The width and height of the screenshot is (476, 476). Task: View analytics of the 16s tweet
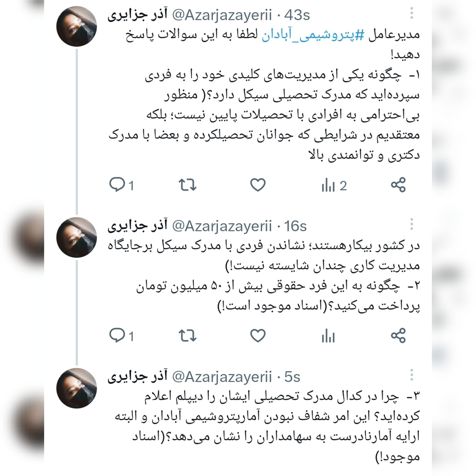point(328,336)
